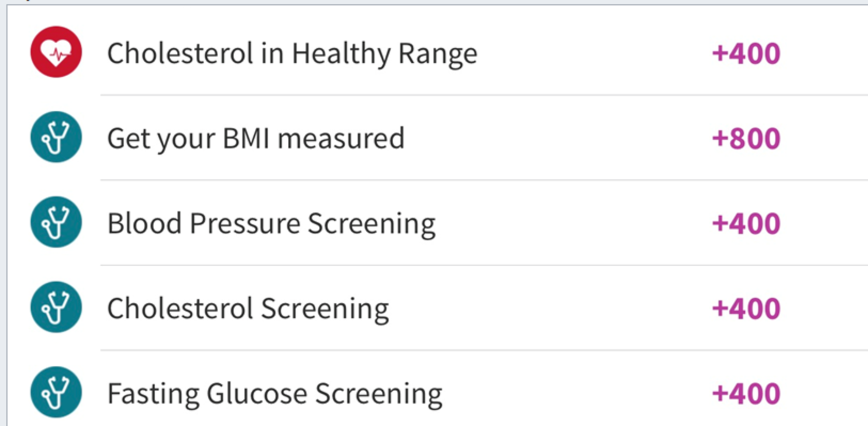Click the word Pressure in the third row
The height and width of the screenshot is (426, 868).
click(x=245, y=223)
